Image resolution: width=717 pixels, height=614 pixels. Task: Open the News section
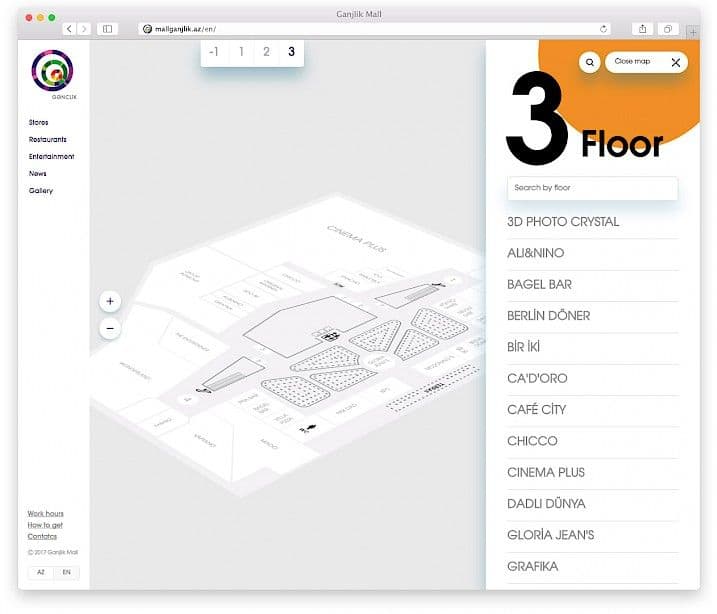pos(37,173)
